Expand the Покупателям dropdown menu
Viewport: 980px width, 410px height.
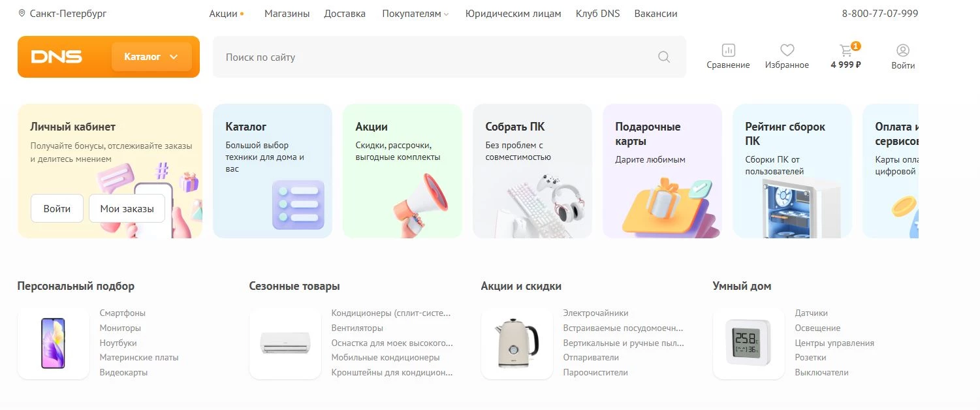[414, 12]
